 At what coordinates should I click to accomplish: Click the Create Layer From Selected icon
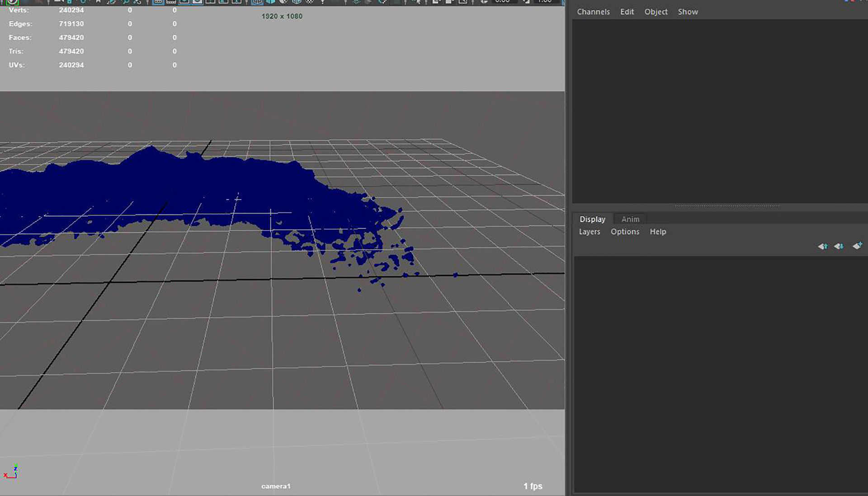pyautogui.click(x=839, y=247)
